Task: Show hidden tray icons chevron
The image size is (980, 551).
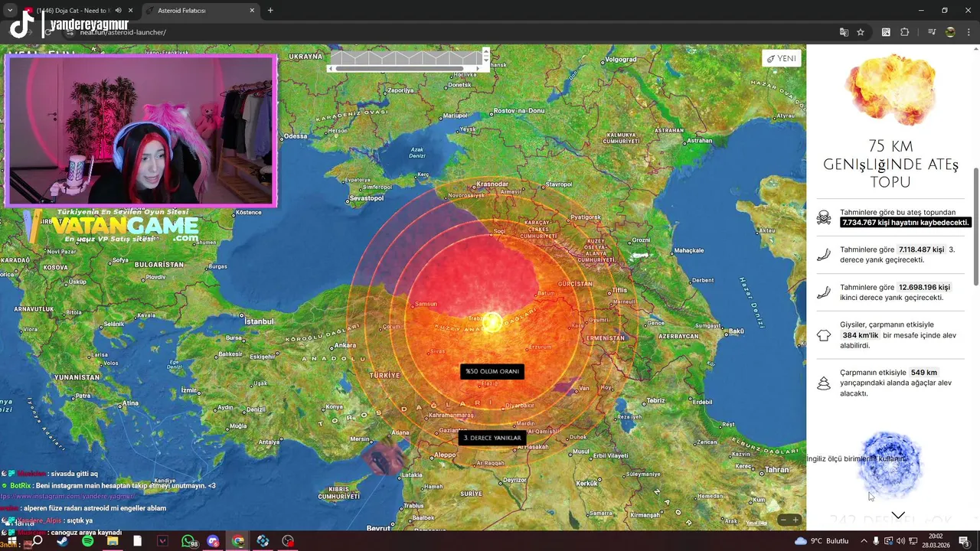Action: click(865, 541)
